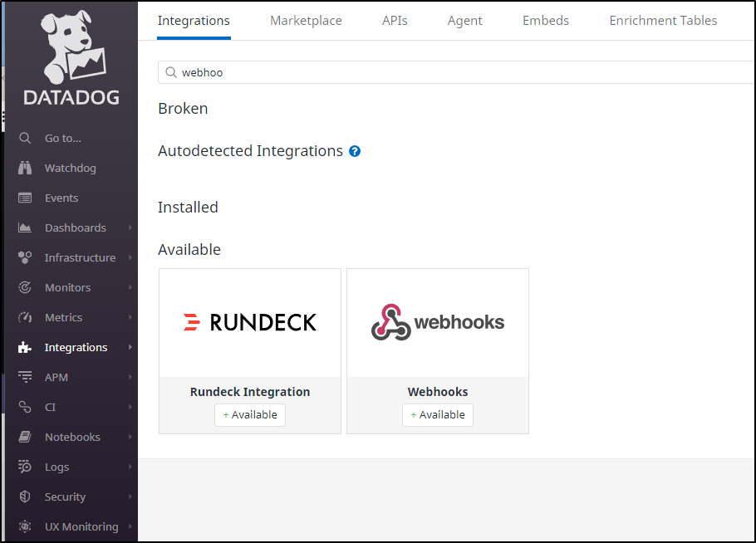Click the Notebooks book icon
Viewport: 756px width, 543px height.
coord(25,437)
